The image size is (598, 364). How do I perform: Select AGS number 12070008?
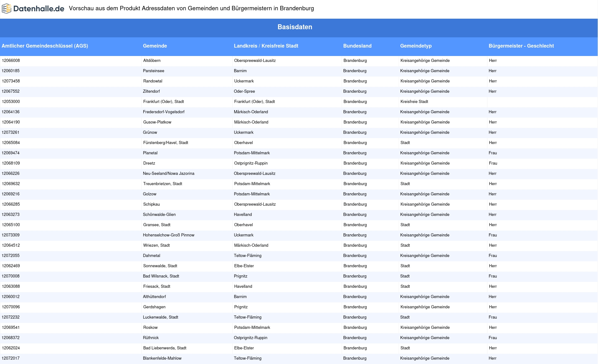[x=11, y=276]
